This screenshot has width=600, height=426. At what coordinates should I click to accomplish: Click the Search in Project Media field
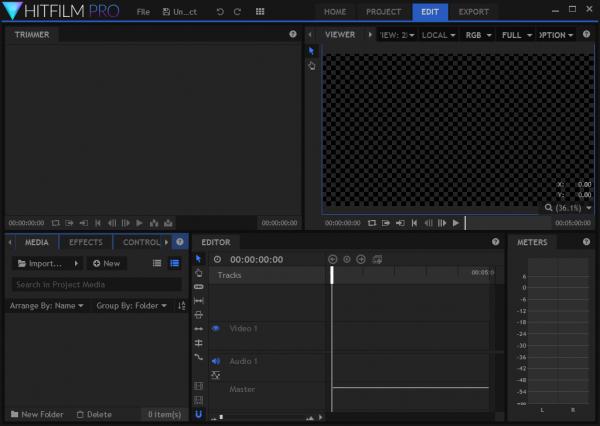(x=97, y=284)
